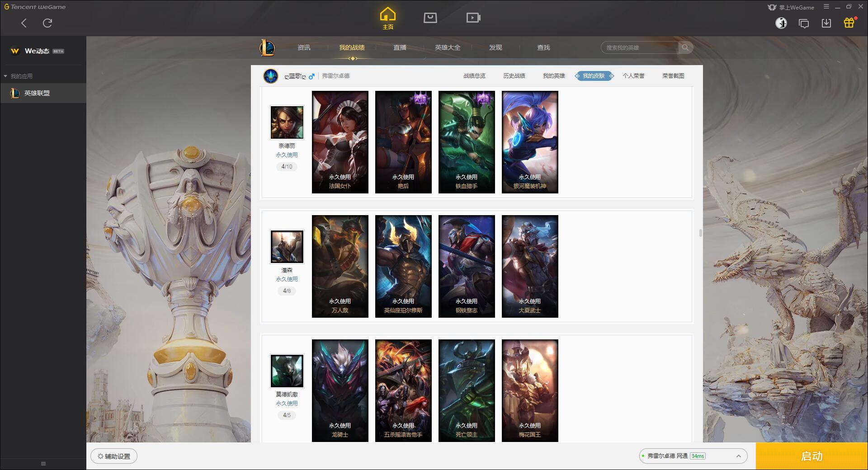Click the 莫德凯撒 champion portrait
This screenshot has height=470, width=868.
click(287, 371)
